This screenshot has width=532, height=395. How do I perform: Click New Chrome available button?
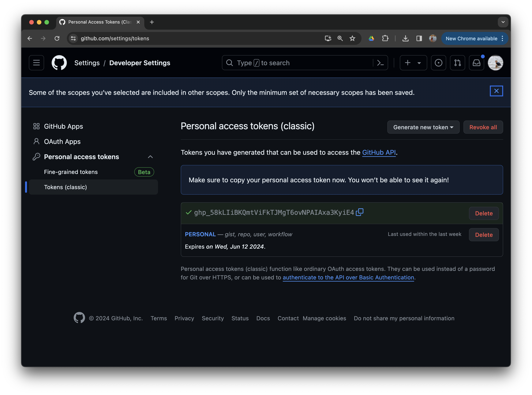point(474,39)
